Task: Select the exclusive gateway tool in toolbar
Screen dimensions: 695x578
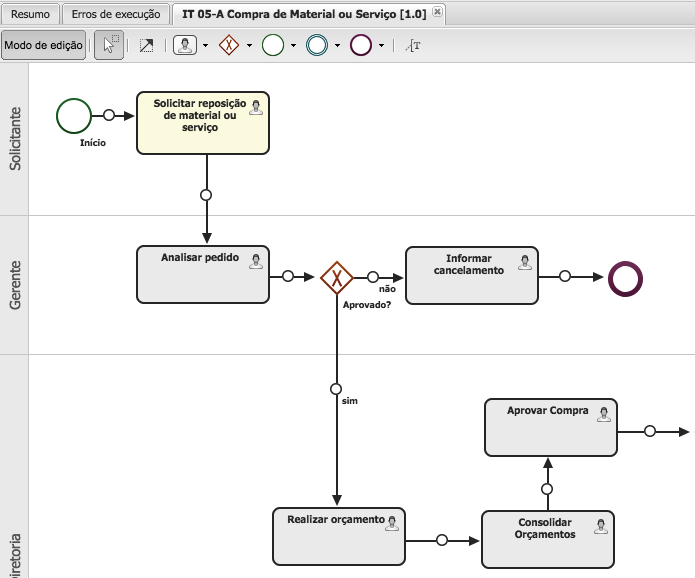Action: tap(229, 46)
